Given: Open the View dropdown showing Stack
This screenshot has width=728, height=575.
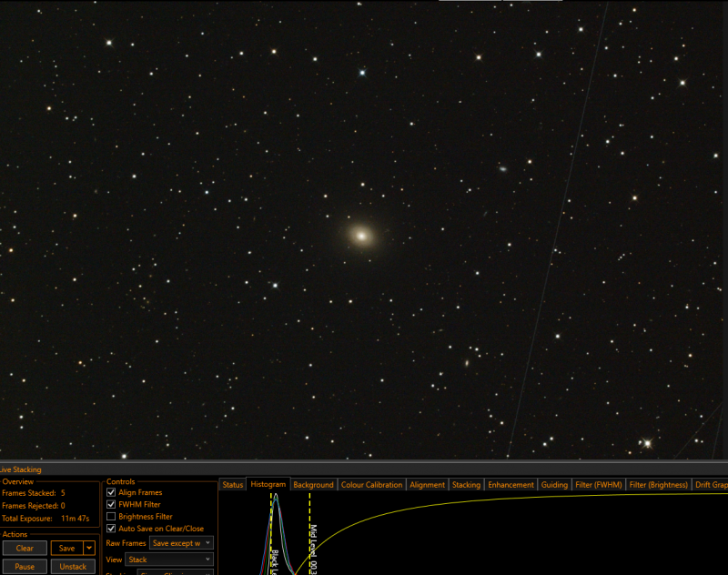Looking at the screenshot, I should point(169,560).
